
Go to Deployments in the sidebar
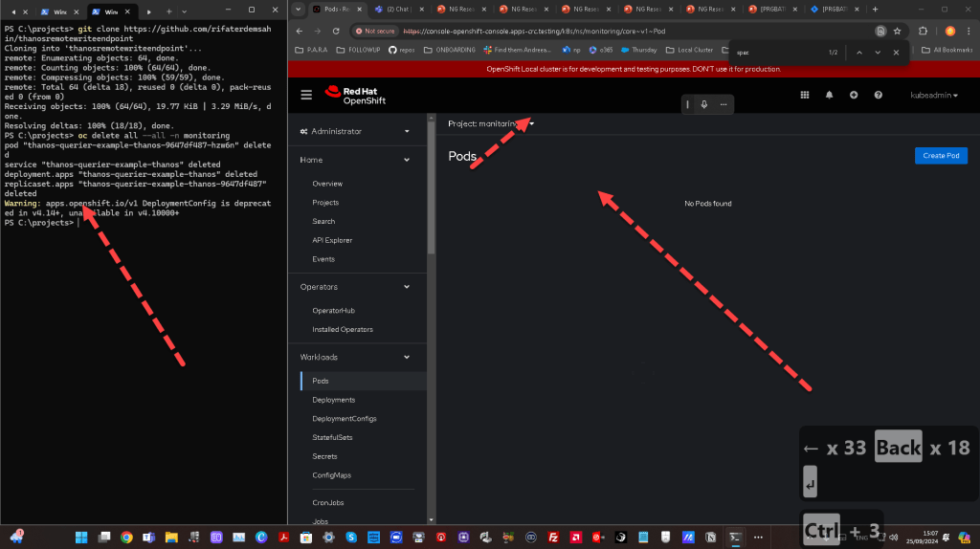coord(334,400)
